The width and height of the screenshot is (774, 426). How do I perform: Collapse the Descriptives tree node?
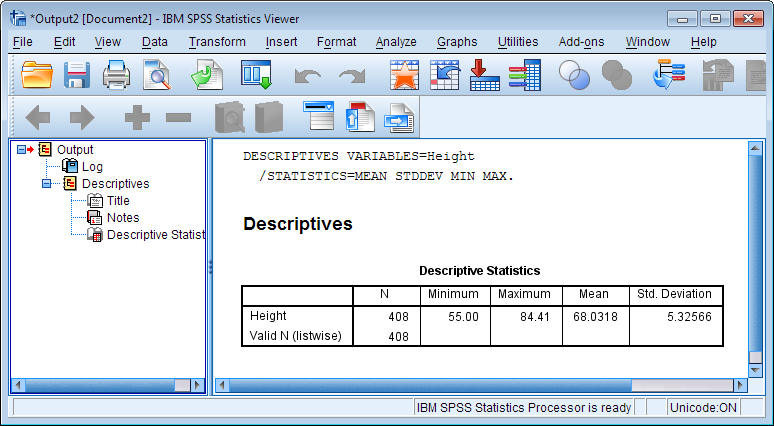pyautogui.click(x=46, y=184)
